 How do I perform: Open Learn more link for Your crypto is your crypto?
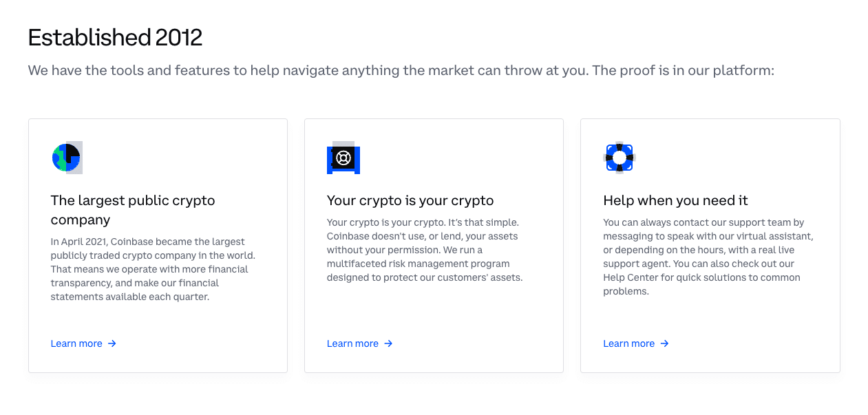pos(352,343)
